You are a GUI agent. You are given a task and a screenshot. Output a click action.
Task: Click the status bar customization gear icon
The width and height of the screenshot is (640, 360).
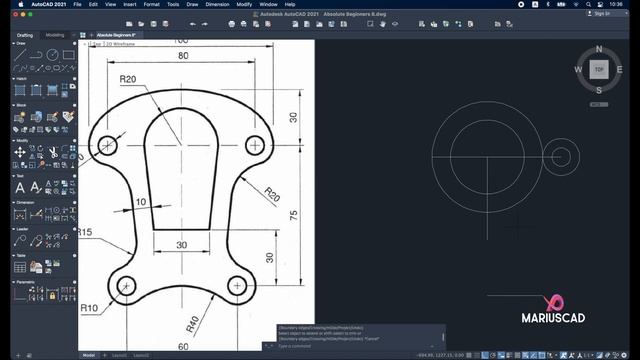pos(624,356)
